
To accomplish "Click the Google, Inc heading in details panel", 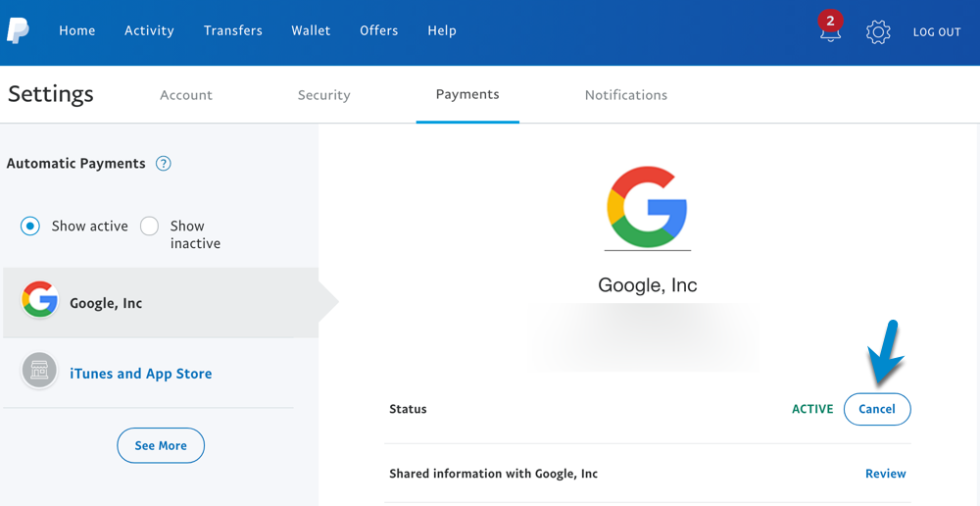I will point(648,285).
